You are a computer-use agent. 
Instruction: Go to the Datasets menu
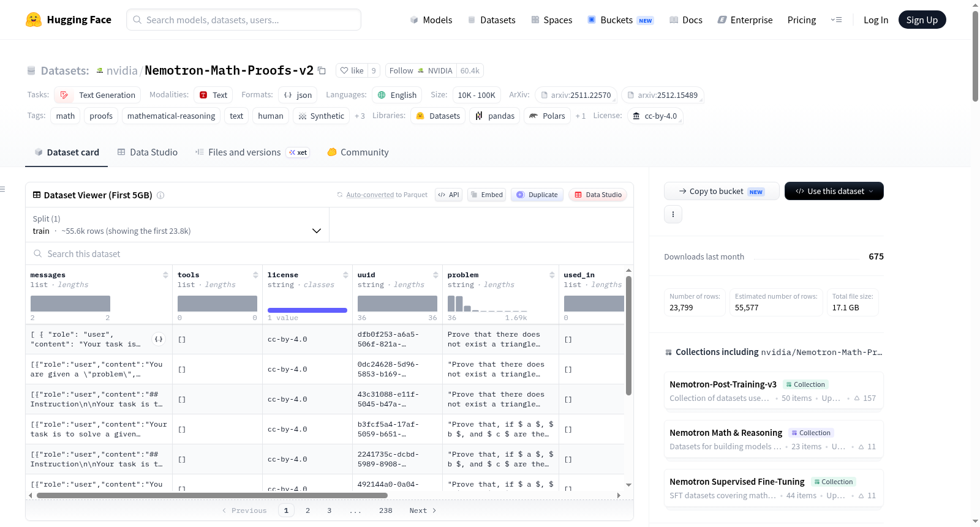(x=491, y=20)
